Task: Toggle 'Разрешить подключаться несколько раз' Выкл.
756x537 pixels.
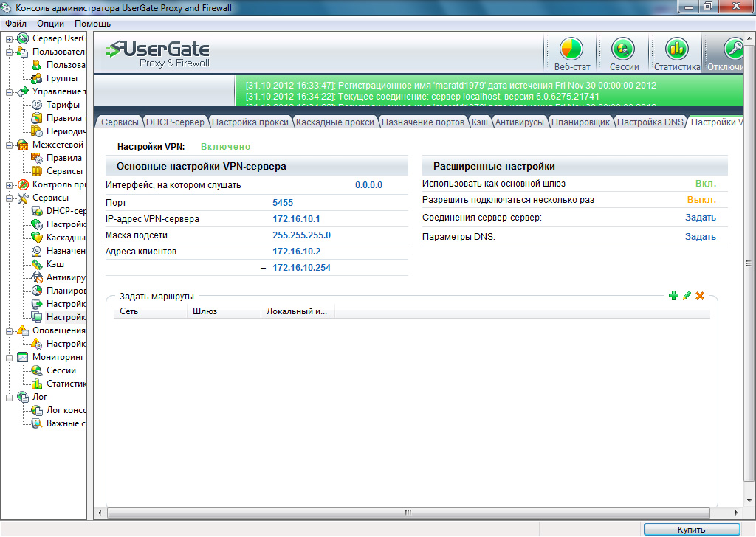Action: pyautogui.click(x=701, y=199)
